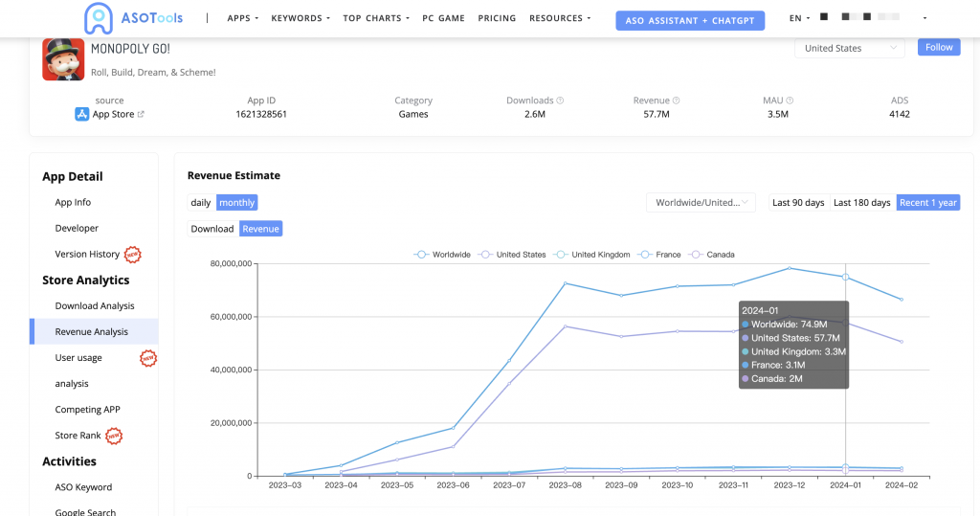The width and height of the screenshot is (980, 516).
Task: Click the ASOTools logo icon
Action: (x=98, y=18)
